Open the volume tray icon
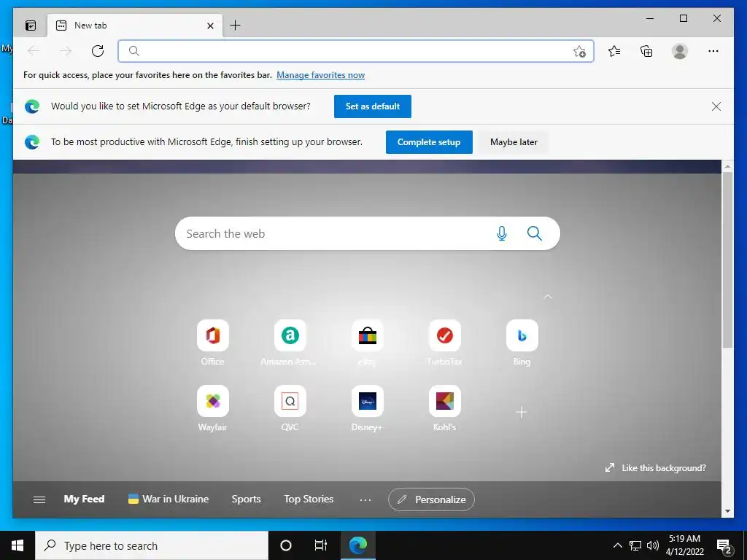This screenshot has width=747, height=560. pos(653,545)
